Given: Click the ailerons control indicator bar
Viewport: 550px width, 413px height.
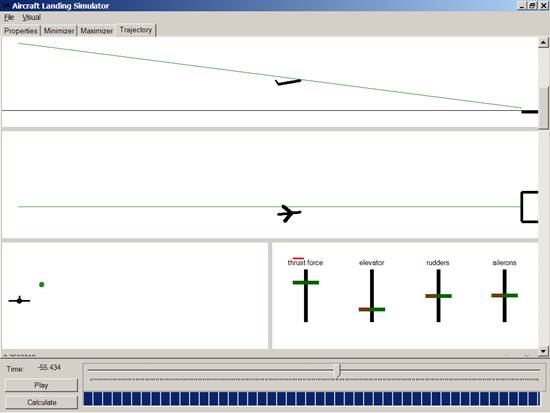Looking at the screenshot, I should click(504, 295).
